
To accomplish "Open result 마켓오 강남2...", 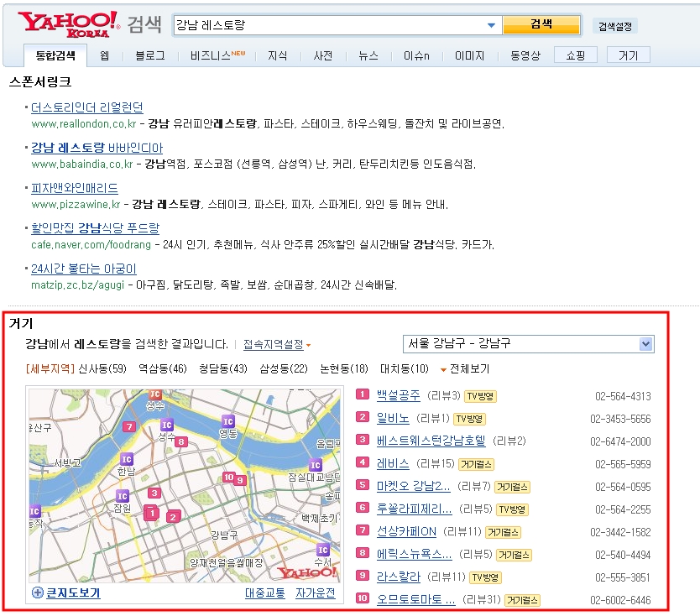I will pyautogui.click(x=414, y=486).
